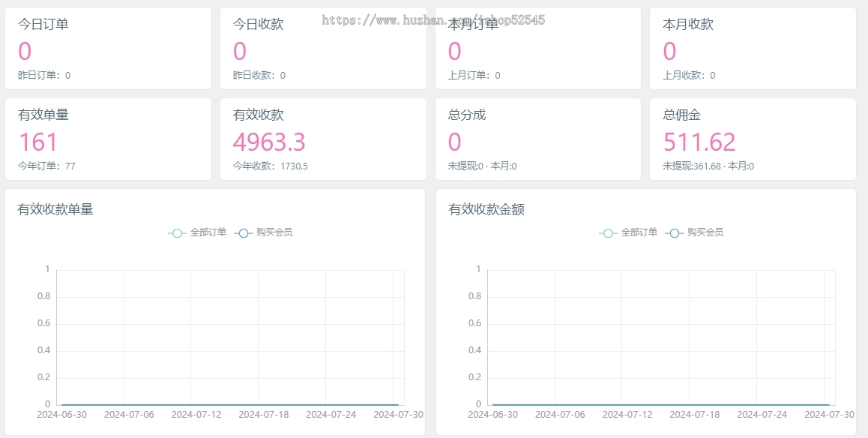868x438 pixels.
Task: Click the large 0 under 本月收款
Action: point(670,51)
